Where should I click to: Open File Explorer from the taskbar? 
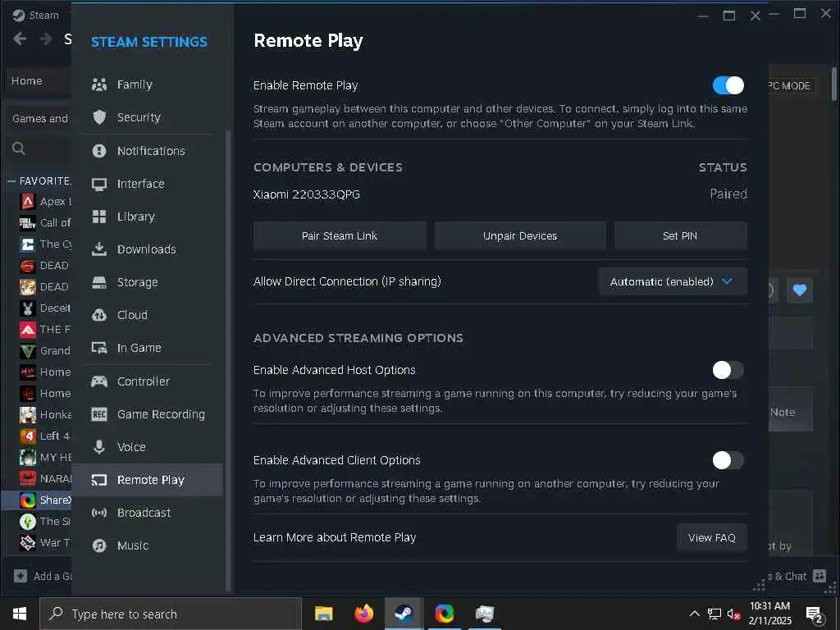tap(323, 614)
